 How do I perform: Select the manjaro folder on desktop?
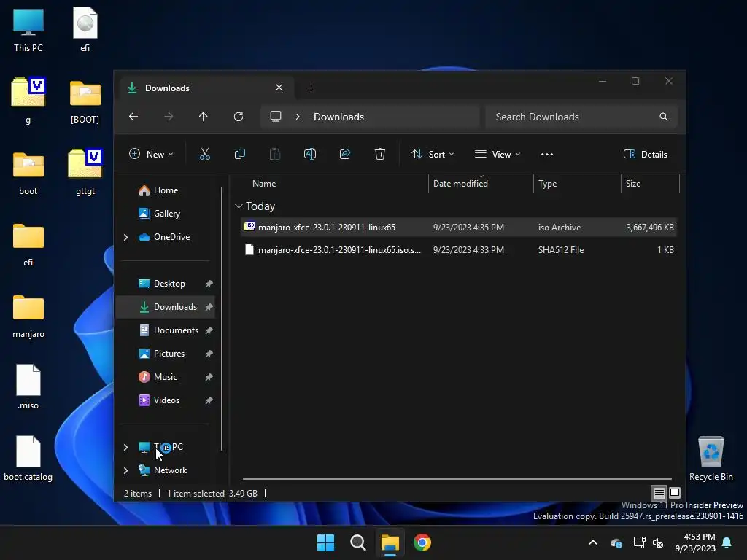(28, 316)
